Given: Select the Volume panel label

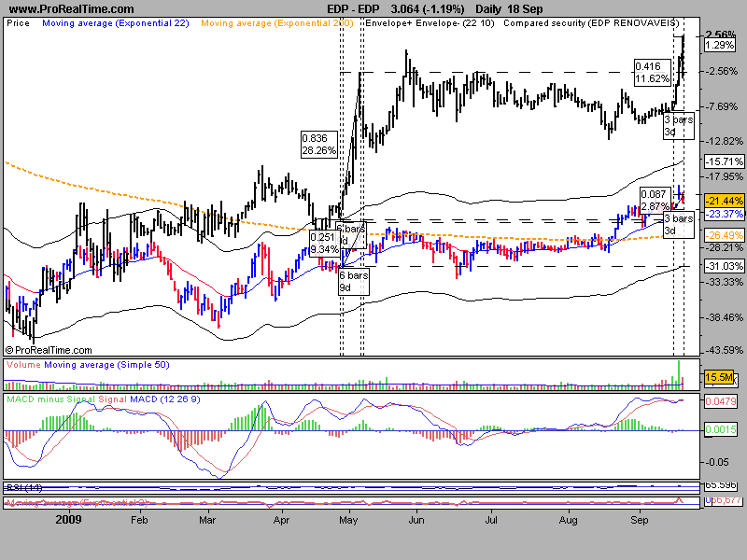Looking at the screenshot, I should click(x=23, y=365).
